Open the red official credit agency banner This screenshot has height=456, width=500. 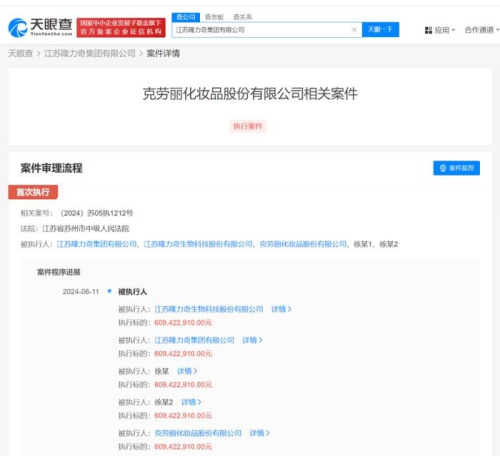tap(121, 27)
